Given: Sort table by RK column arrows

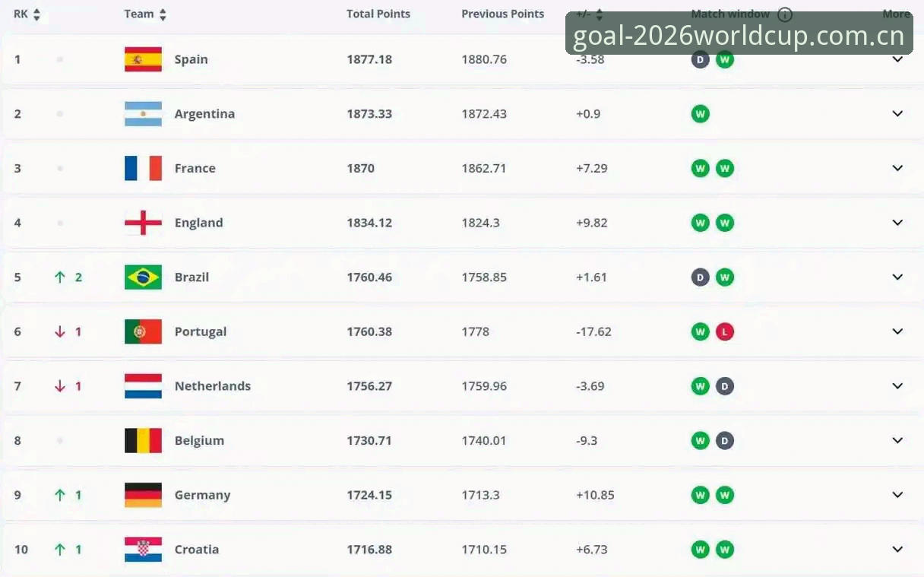Looking at the screenshot, I should 36,14.
